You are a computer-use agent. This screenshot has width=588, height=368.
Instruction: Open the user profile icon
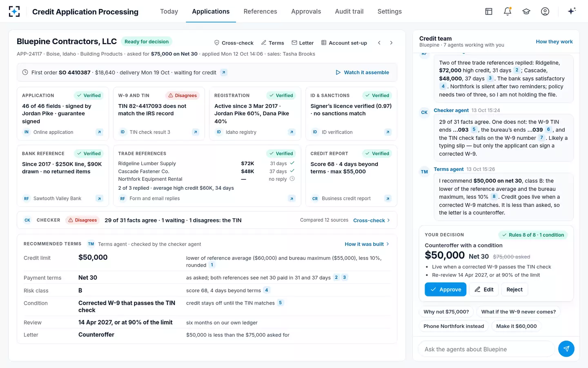coord(545,11)
